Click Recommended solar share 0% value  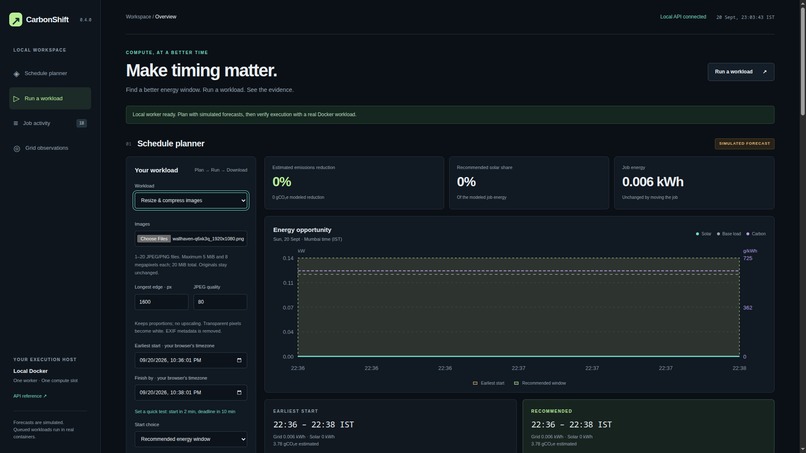click(466, 182)
